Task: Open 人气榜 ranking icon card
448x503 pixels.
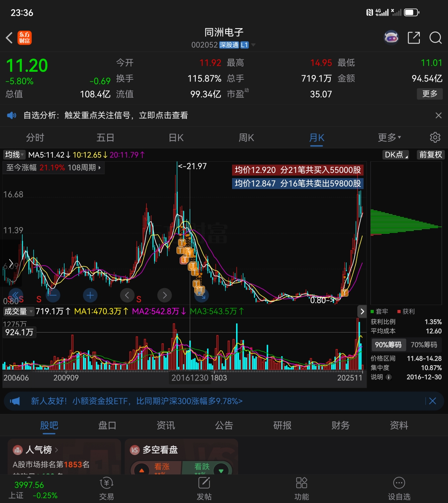Action: [x=17, y=450]
